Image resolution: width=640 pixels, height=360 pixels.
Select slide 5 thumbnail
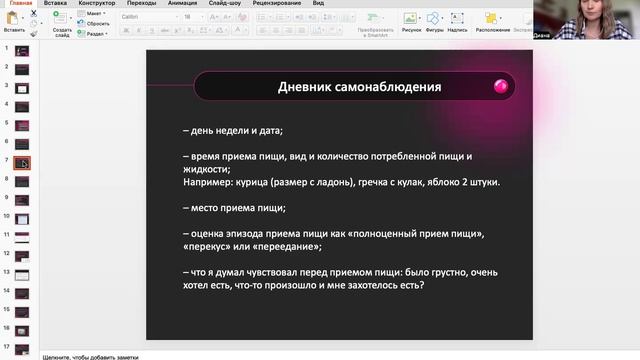pyautogui.click(x=22, y=126)
